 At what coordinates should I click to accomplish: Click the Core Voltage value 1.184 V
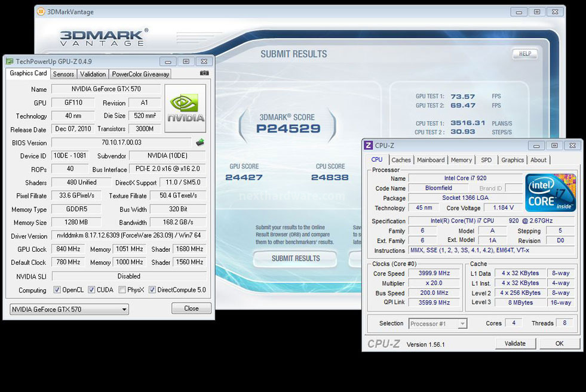503,208
